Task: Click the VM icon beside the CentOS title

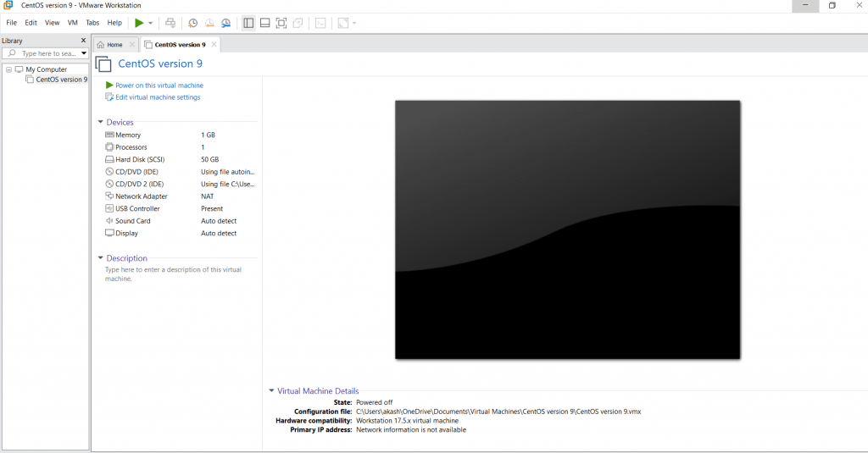Action: [x=103, y=64]
